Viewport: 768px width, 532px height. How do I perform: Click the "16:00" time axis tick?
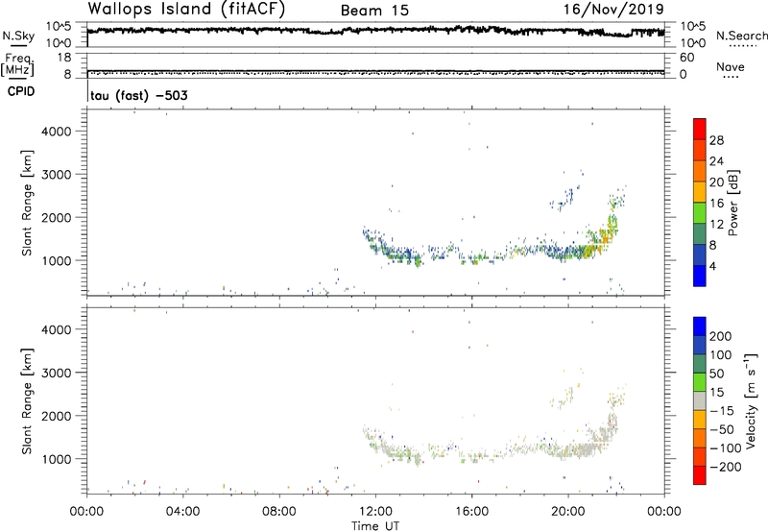tap(471, 512)
